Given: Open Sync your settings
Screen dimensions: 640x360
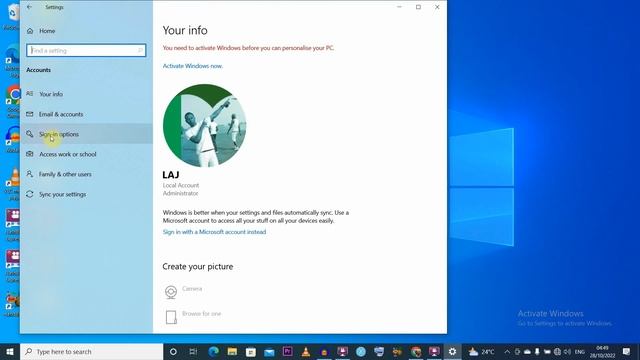Looking at the screenshot, I should 86,194.
